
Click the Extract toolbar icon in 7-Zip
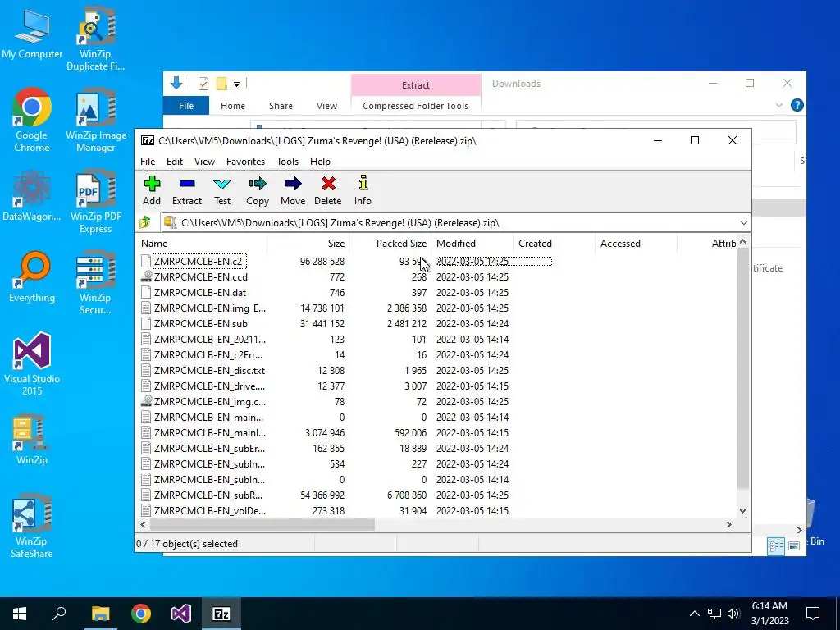[186, 190]
